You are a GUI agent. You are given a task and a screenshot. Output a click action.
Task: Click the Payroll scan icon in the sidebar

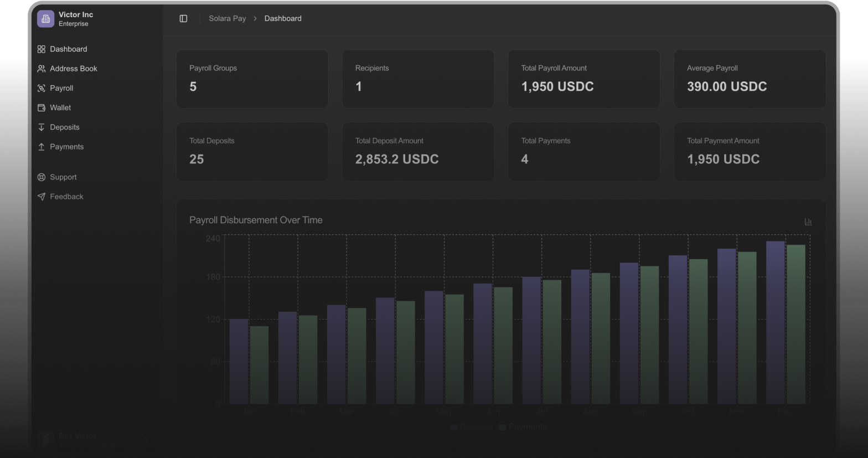[42, 88]
